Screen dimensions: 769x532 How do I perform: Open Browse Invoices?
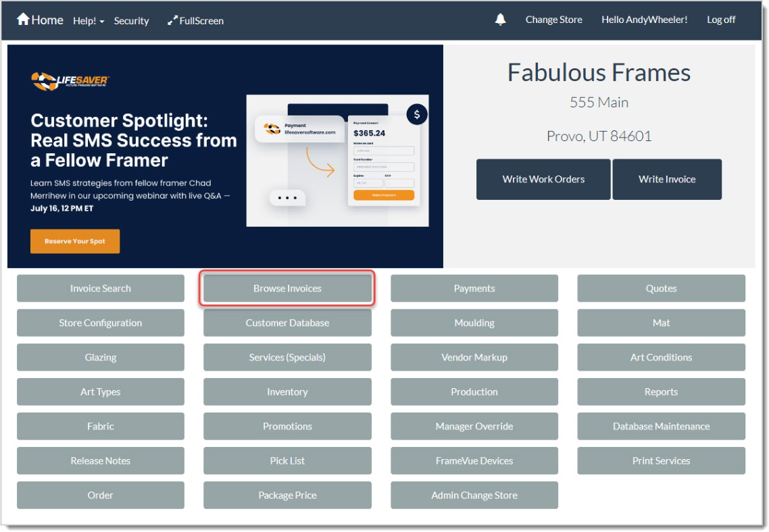287,288
